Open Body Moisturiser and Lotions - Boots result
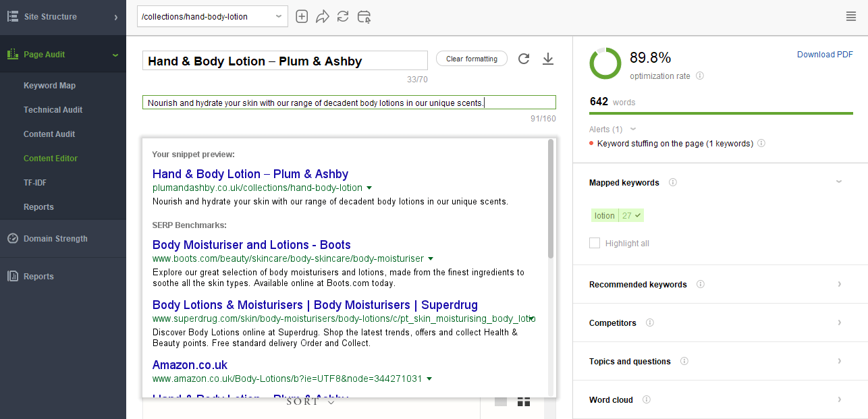 pyautogui.click(x=252, y=245)
